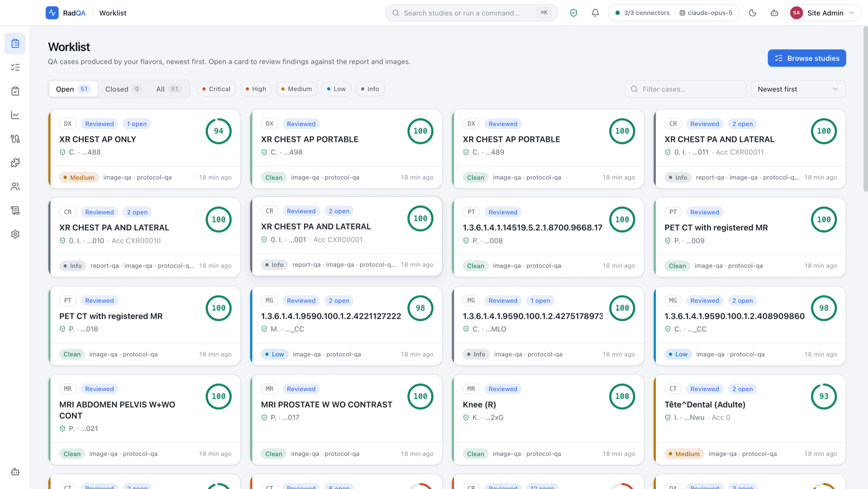The height and width of the screenshot is (489, 868).
Task: Switch to the All tab
Action: (168, 89)
